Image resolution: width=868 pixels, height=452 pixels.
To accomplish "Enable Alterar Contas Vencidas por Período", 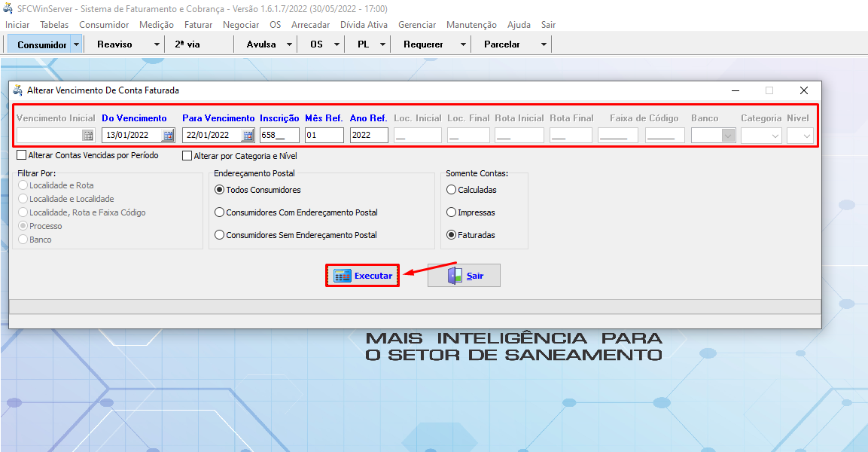I will point(21,156).
